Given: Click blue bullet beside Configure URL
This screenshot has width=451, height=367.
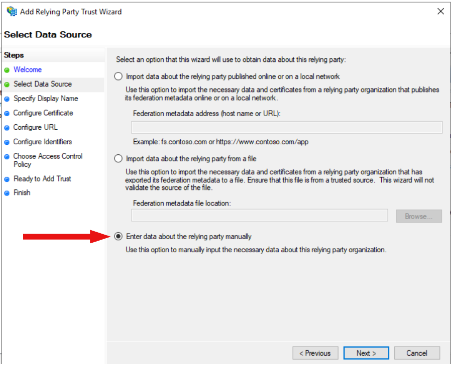Looking at the screenshot, I should (x=7, y=128).
